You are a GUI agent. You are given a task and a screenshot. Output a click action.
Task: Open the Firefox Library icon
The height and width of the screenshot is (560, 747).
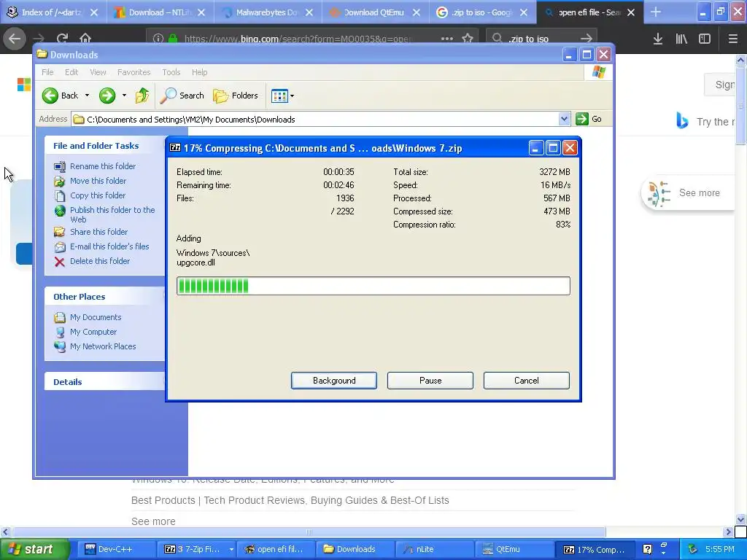(681, 39)
